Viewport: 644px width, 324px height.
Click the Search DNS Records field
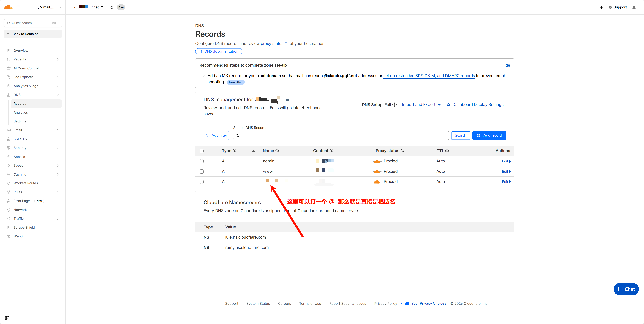[341, 135]
